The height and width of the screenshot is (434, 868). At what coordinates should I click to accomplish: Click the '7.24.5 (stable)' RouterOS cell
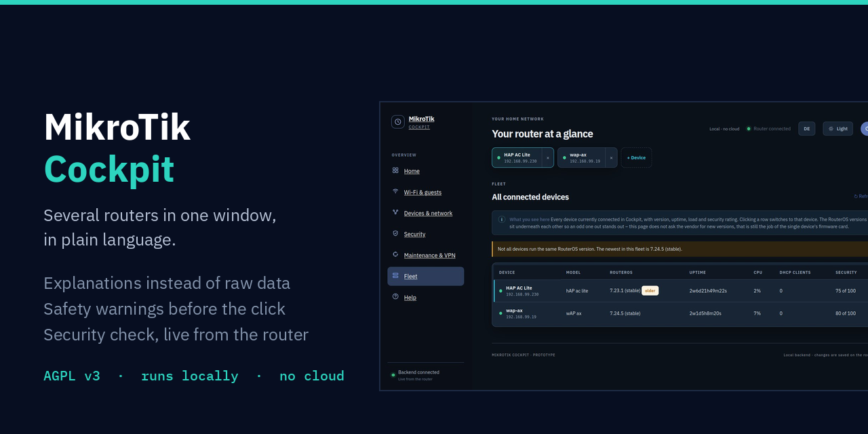625,313
